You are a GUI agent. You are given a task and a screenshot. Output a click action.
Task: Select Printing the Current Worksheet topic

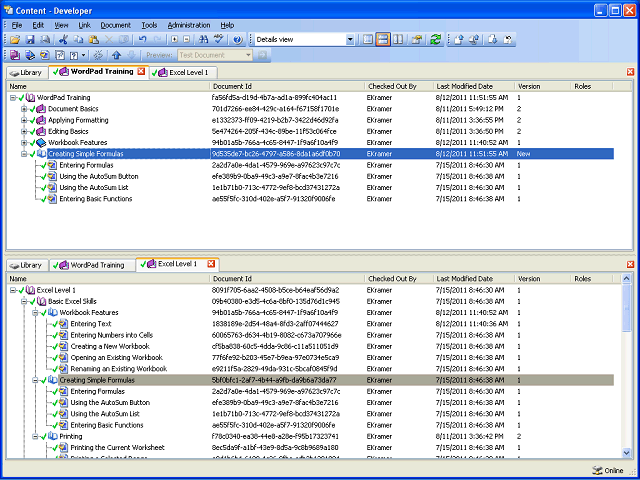click(x=118, y=448)
